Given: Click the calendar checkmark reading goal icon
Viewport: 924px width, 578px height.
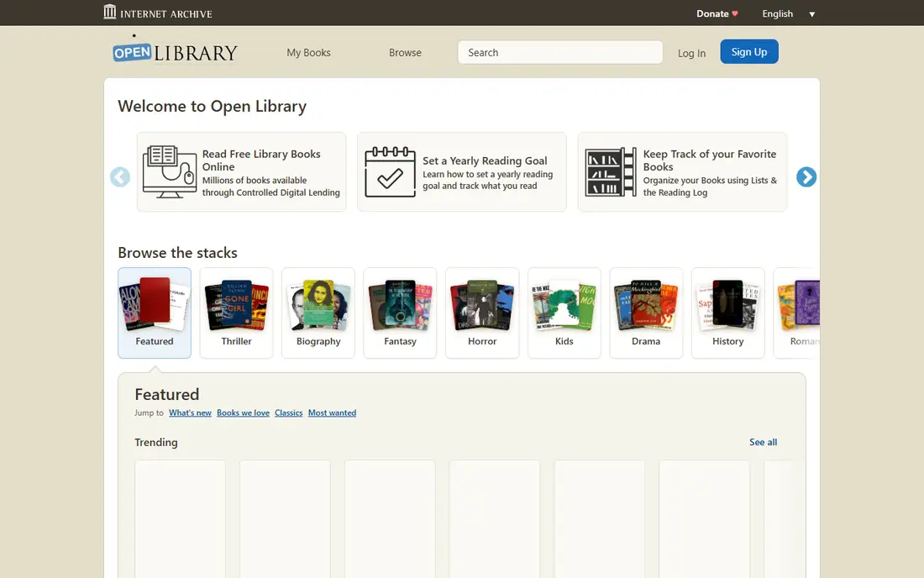Looking at the screenshot, I should pyautogui.click(x=390, y=171).
